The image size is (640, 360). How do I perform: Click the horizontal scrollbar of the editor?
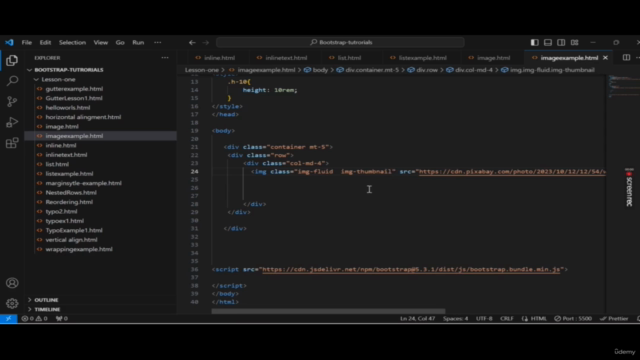click(328, 311)
